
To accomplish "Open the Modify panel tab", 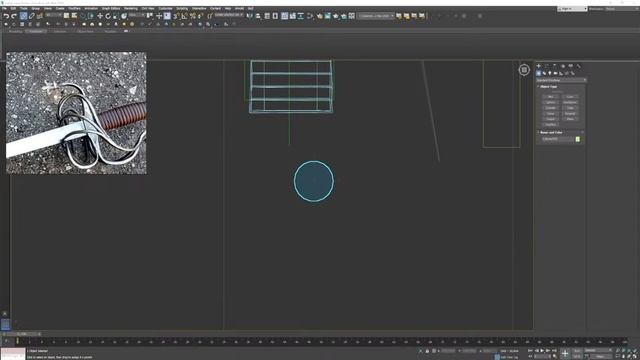I will [547, 66].
